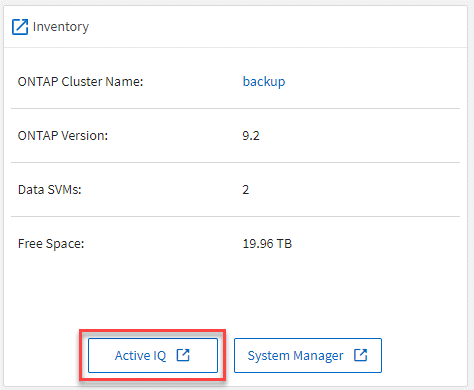Open the Inventory external link icon
Screen dimensions: 474x390
click(x=20, y=27)
